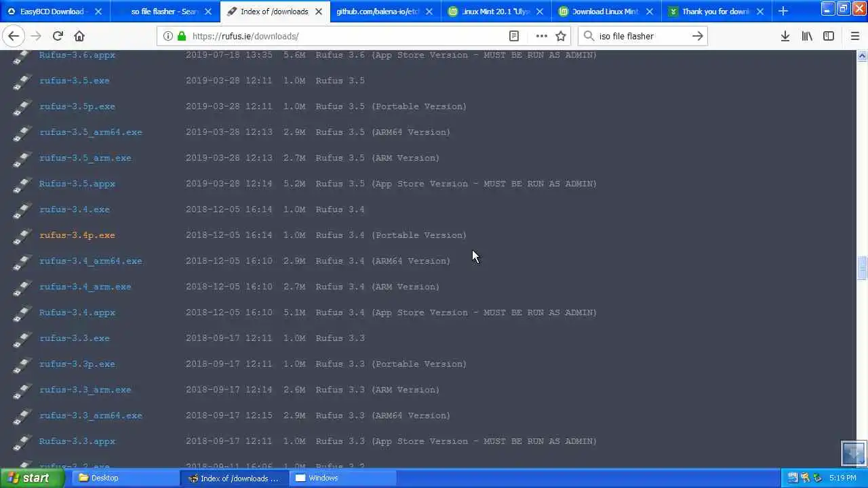Image resolution: width=868 pixels, height=488 pixels.
Task: Click the USB icon beside rufus-3.4.exe
Action: (x=22, y=211)
